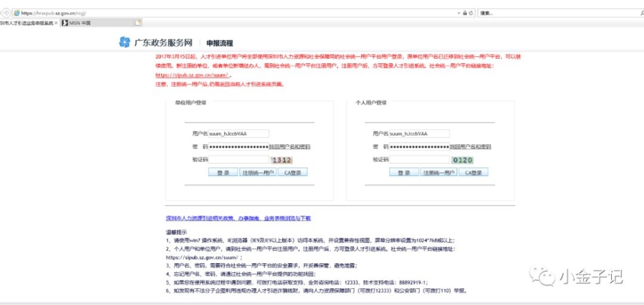Click the MSN tab favicon
This screenshot has width=644, height=305.
(64, 23)
